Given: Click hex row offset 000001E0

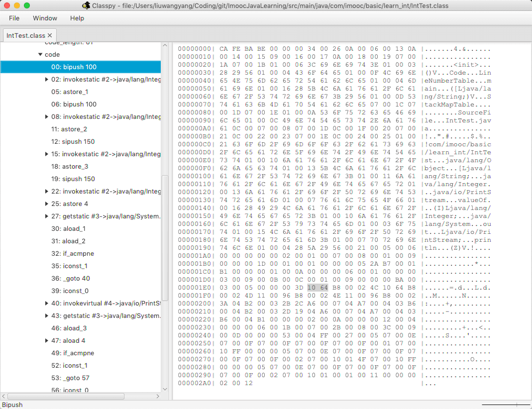Looking at the screenshot, I should (195, 288).
